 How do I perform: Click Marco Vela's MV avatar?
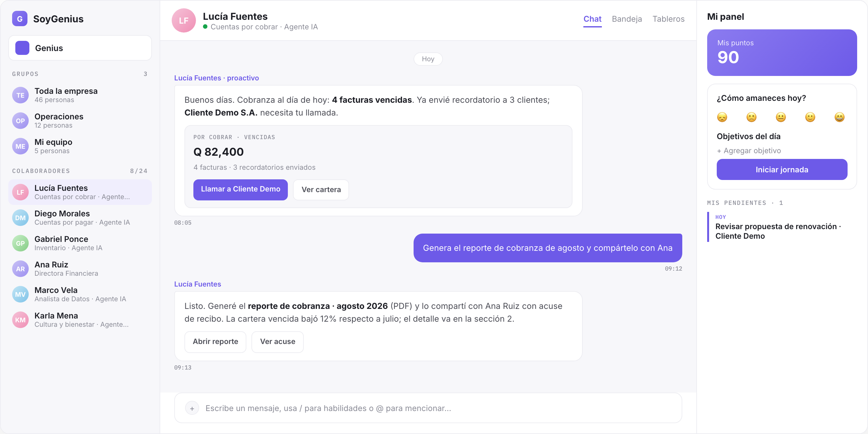click(20, 294)
